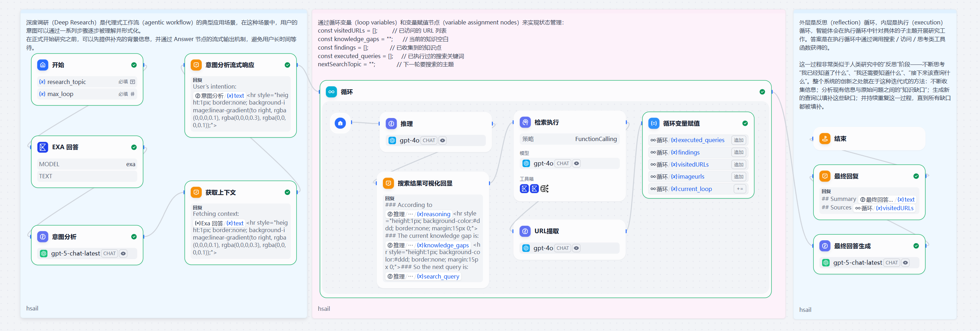Click the eye icon in URL提取 model row

(x=577, y=248)
